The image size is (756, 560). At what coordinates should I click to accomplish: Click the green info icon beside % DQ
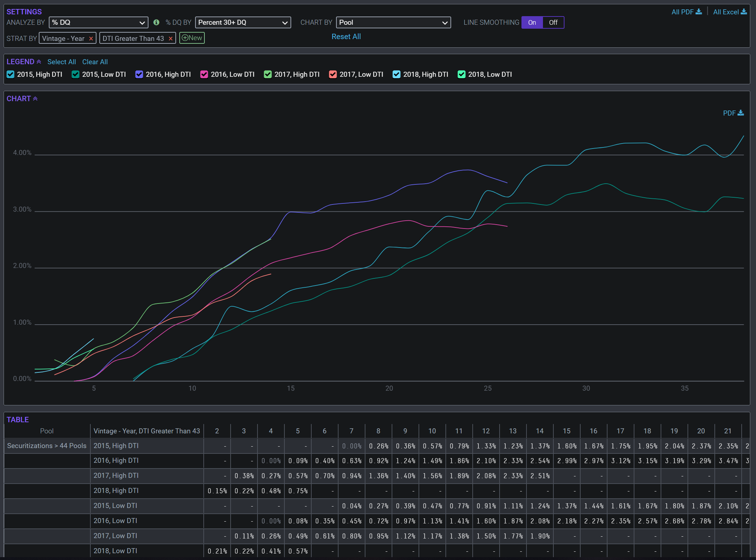156,22
